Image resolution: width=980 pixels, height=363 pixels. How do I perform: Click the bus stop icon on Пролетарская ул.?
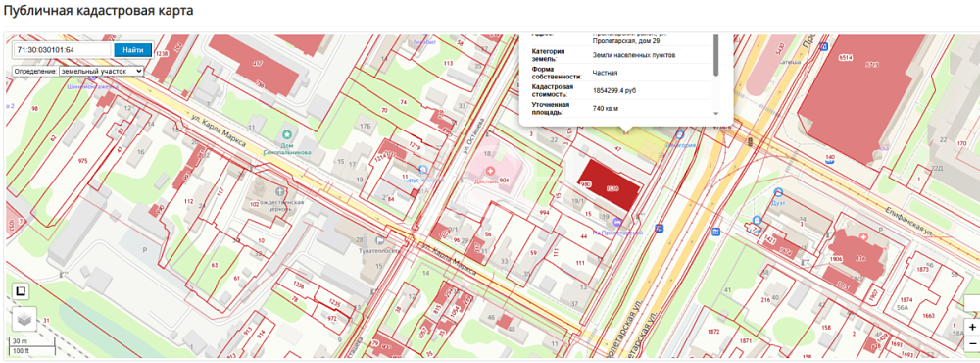pos(659,228)
